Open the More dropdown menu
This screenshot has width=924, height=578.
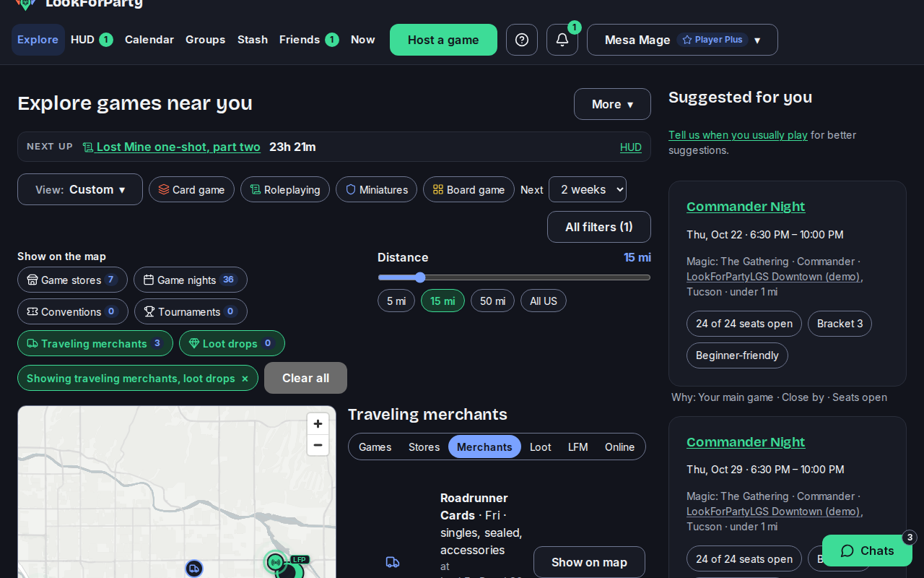tap(612, 104)
